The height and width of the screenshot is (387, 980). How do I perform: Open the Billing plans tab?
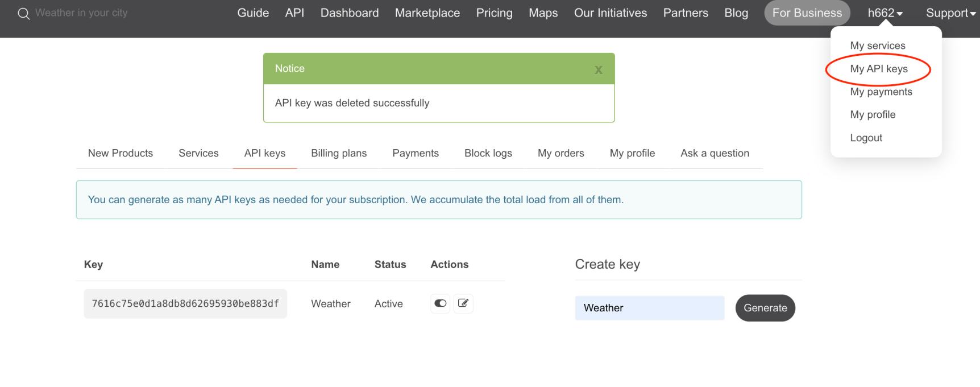pyautogui.click(x=339, y=153)
